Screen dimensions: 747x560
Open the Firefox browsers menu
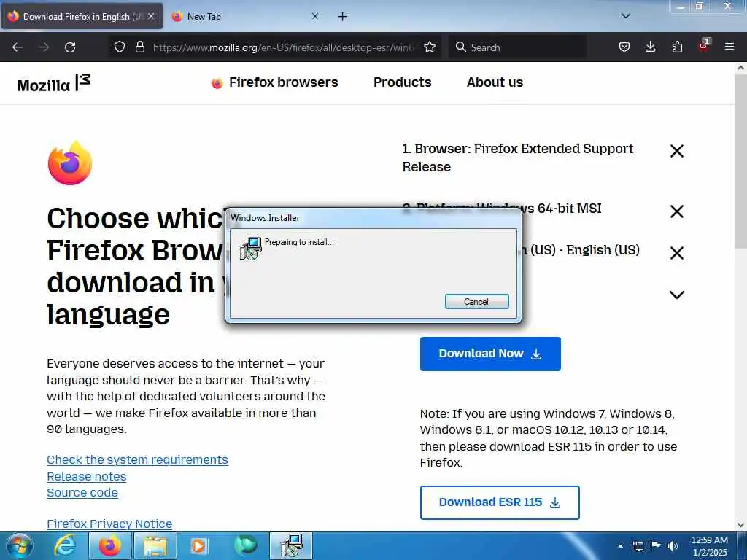click(274, 82)
